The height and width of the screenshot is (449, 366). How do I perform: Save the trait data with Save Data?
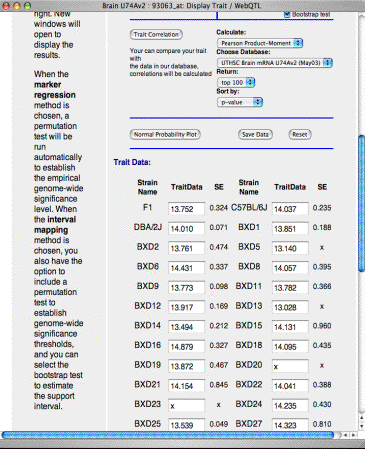[255, 134]
